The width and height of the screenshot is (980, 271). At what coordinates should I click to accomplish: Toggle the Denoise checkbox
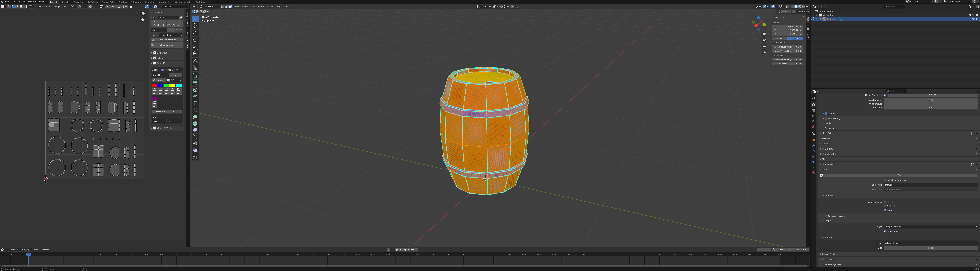[825, 114]
